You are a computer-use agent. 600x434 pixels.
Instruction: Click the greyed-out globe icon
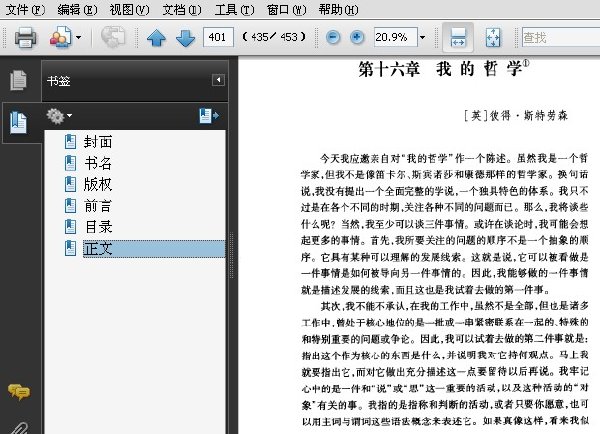113,37
